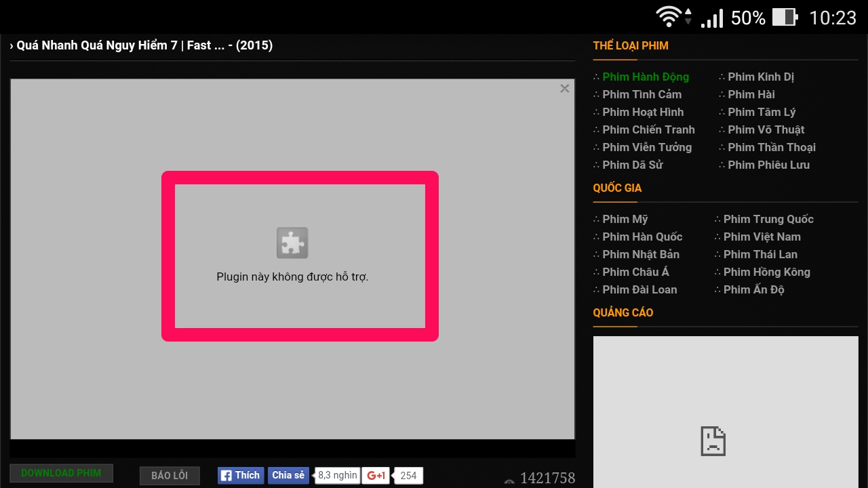Open the Phim Hoạt Hình category
The width and height of the screenshot is (868, 488).
tap(643, 112)
